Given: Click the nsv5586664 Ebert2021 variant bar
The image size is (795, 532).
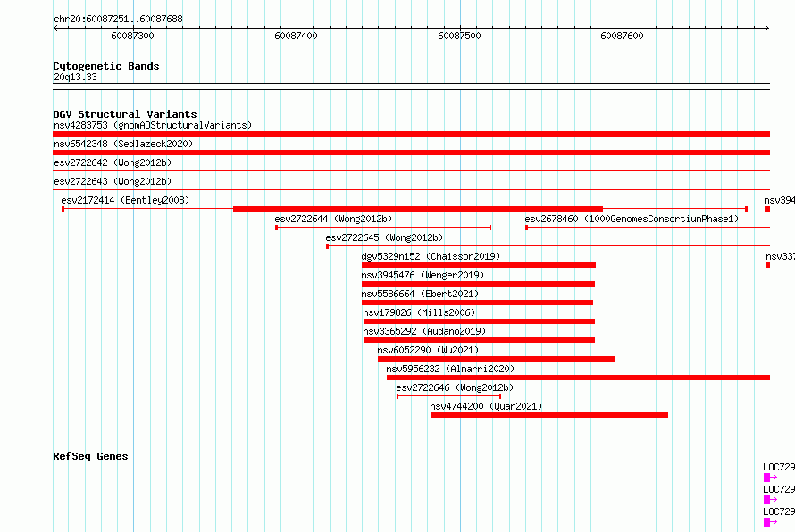Looking at the screenshot, I should tap(477, 303).
